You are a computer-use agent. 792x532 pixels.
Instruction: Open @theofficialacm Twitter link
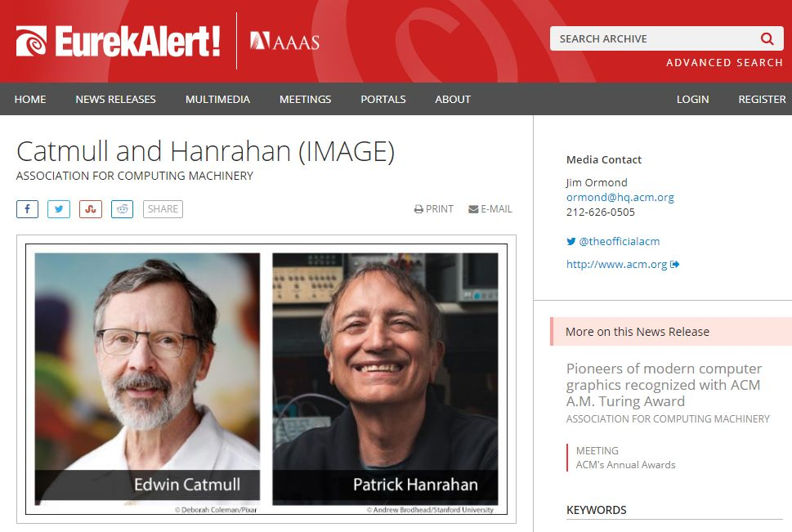pos(613,242)
